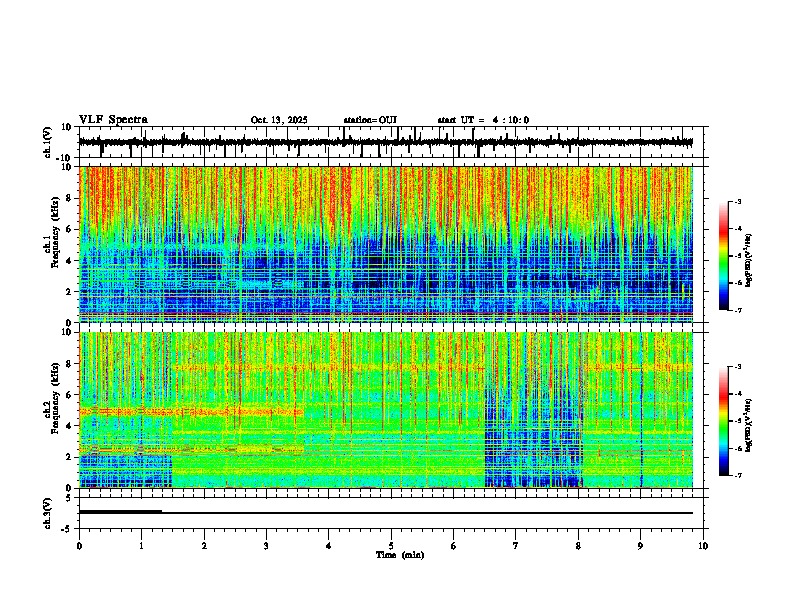Click the "0" tick on the time axis
The height and width of the screenshot is (612, 792).
(79, 546)
